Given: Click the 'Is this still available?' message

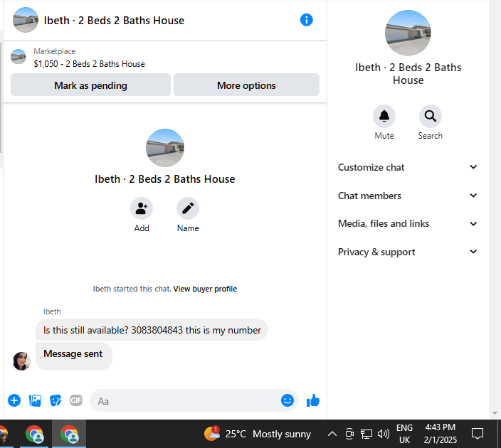Looking at the screenshot, I should click(152, 330).
